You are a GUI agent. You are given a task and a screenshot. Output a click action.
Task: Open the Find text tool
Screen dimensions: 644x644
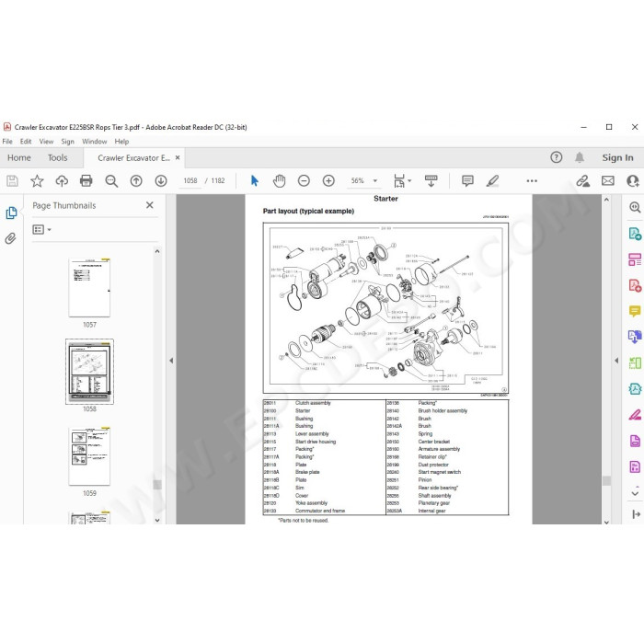[111, 180]
